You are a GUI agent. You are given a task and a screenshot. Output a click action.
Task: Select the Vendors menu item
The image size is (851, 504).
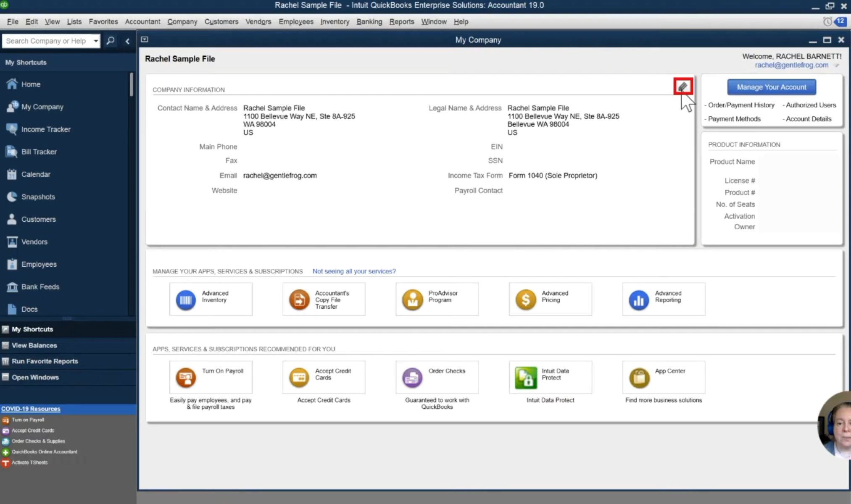(x=258, y=21)
